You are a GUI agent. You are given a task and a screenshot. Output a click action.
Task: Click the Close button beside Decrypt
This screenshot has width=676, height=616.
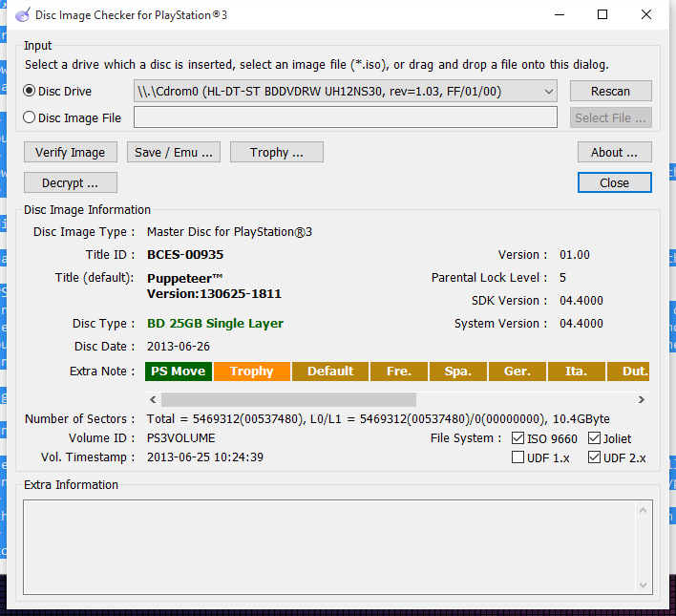click(x=614, y=183)
